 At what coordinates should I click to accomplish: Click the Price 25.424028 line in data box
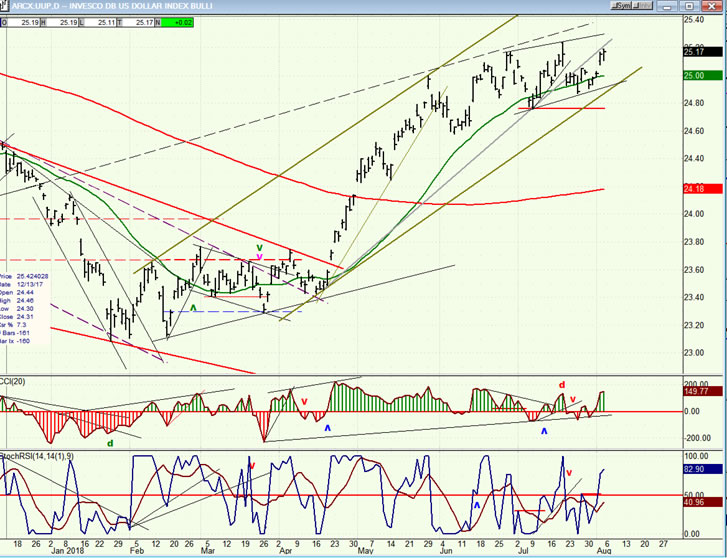point(24,276)
